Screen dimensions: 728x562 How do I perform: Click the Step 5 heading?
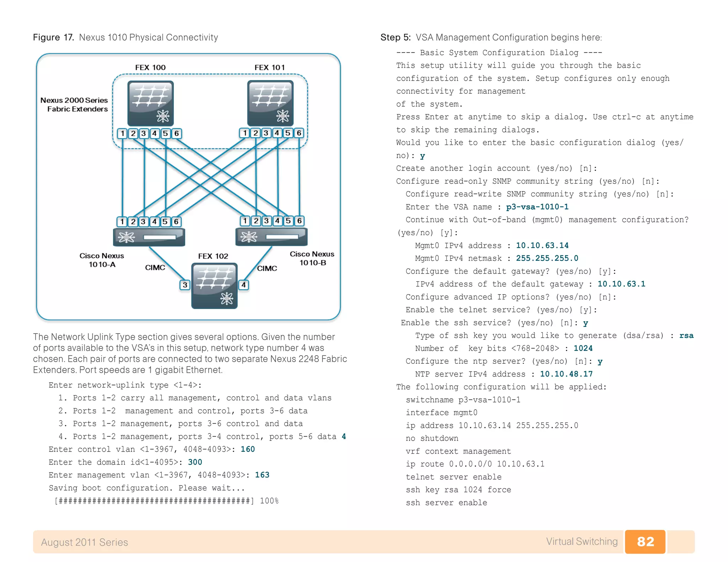coord(491,37)
